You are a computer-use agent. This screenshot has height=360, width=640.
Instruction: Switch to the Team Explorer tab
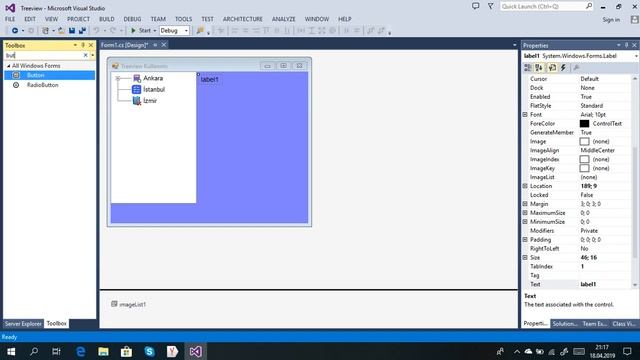coord(595,324)
